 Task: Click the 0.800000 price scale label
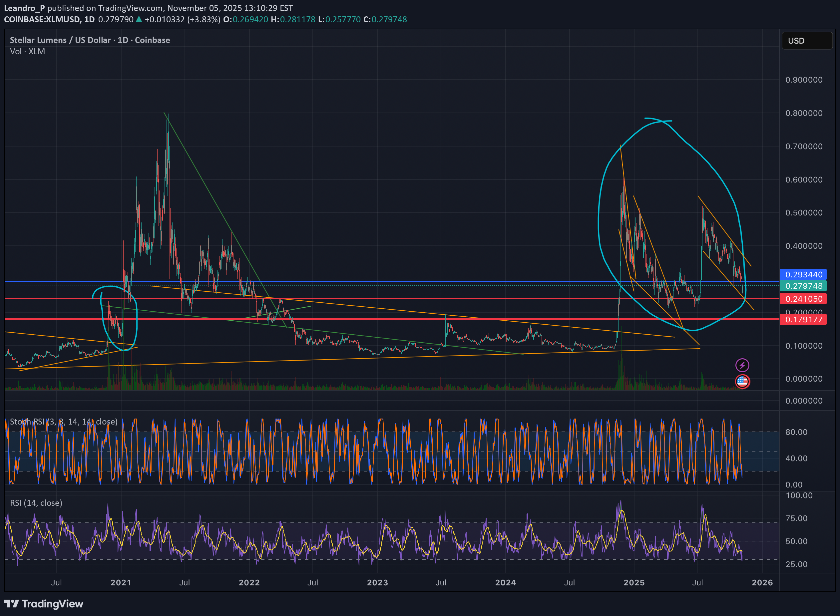[x=803, y=113]
